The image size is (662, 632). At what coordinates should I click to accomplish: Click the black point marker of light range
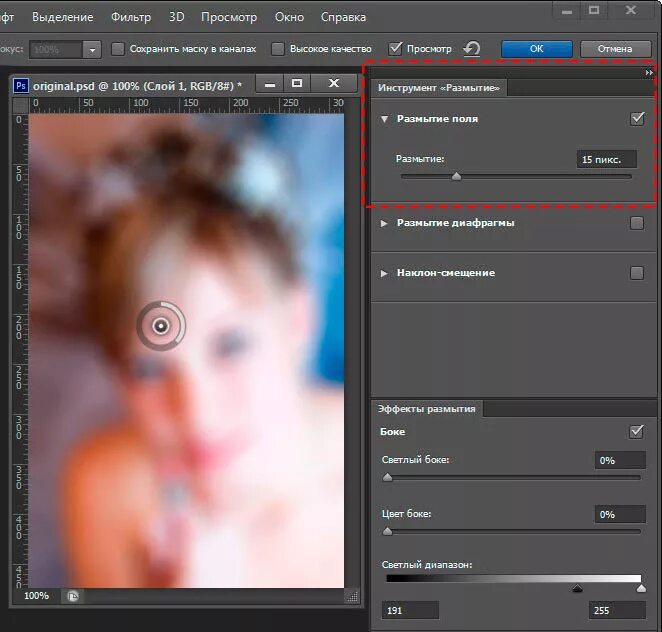tap(577, 589)
